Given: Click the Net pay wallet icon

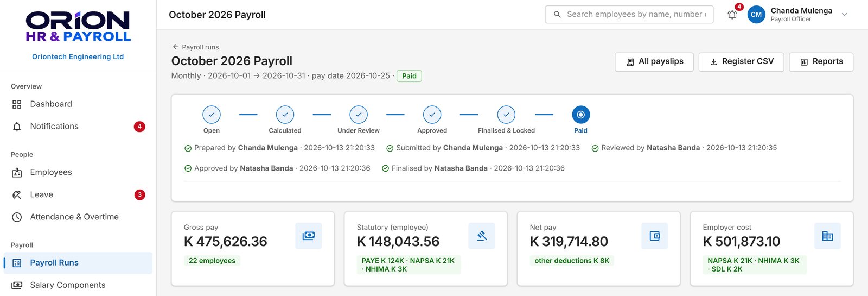Looking at the screenshot, I should point(655,236).
